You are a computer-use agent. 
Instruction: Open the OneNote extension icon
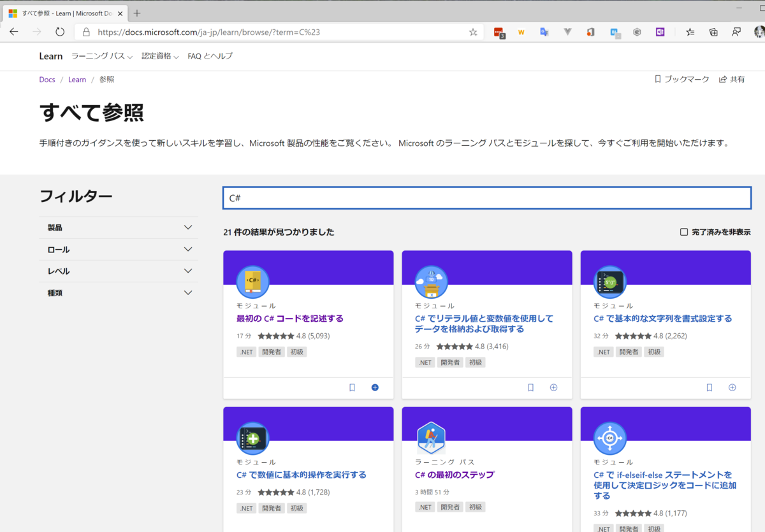tap(660, 32)
